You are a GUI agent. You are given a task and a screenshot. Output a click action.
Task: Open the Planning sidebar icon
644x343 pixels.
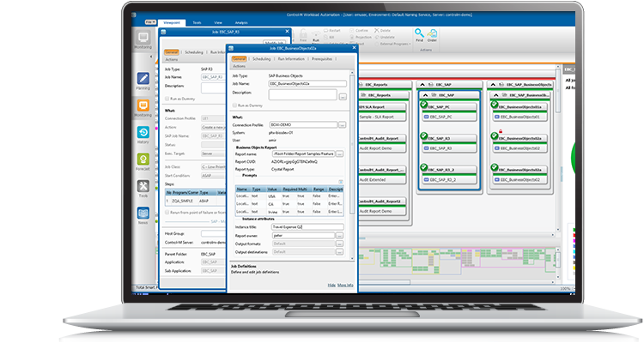pyautogui.click(x=143, y=78)
